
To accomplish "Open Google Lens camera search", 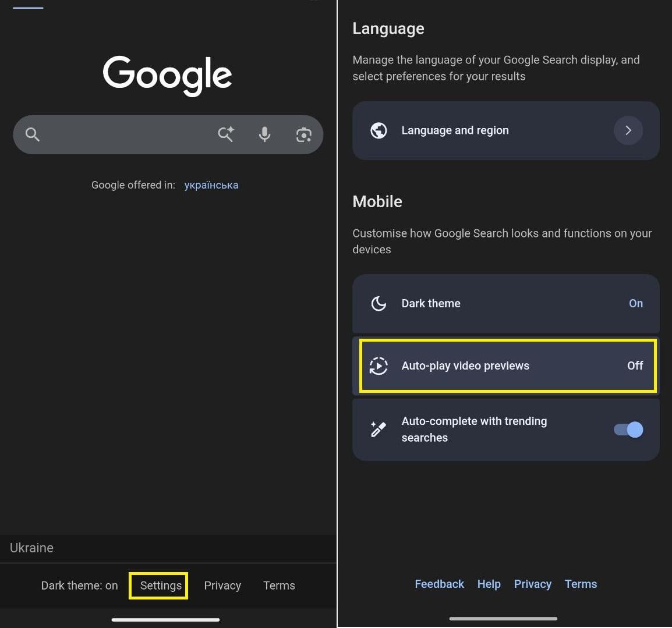I will pyautogui.click(x=303, y=134).
